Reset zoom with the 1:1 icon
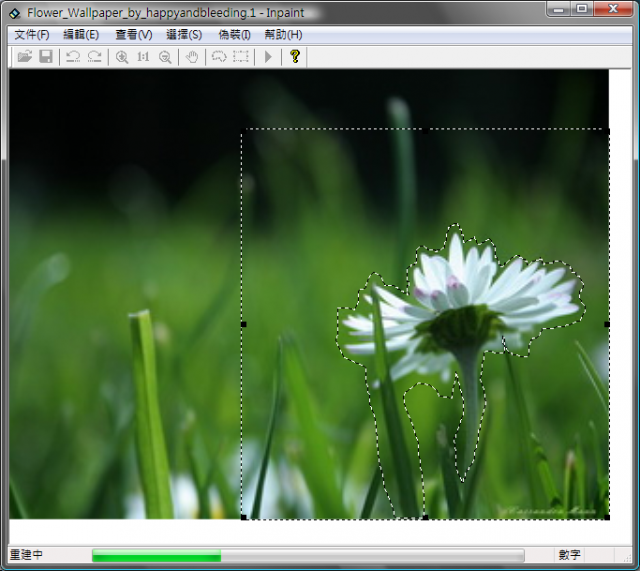This screenshot has height=571, width=640. coord(143,57)
